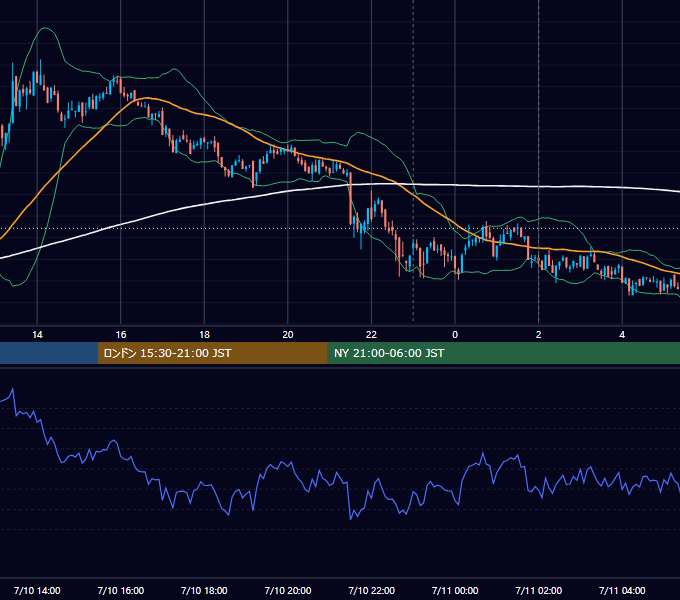Click the hour label 4 on price chart axis
This screenshot has height=600, width=680.
[622, 335]
